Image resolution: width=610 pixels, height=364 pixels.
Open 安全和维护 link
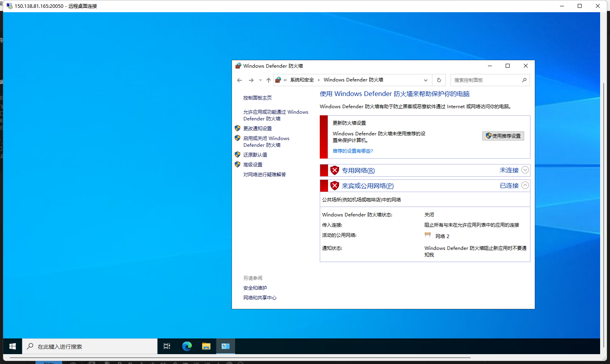255,288
